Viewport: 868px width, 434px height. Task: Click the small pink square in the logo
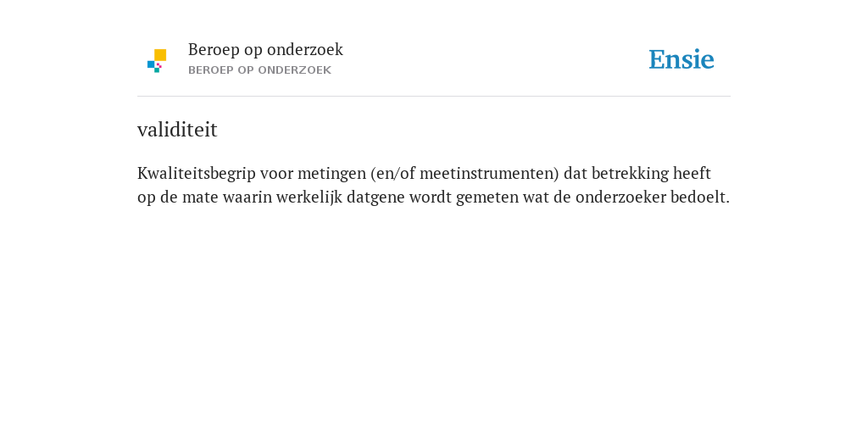[159, 65]
